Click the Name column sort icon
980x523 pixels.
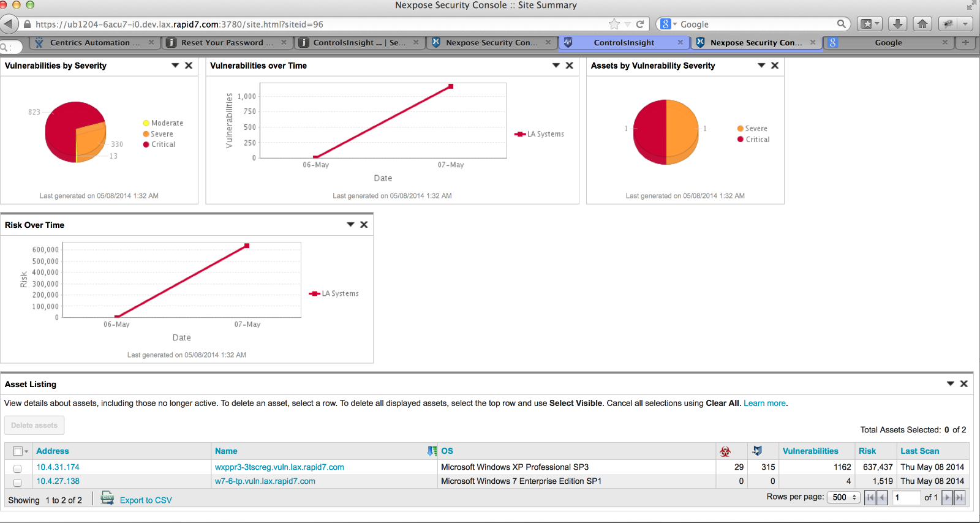432,451
